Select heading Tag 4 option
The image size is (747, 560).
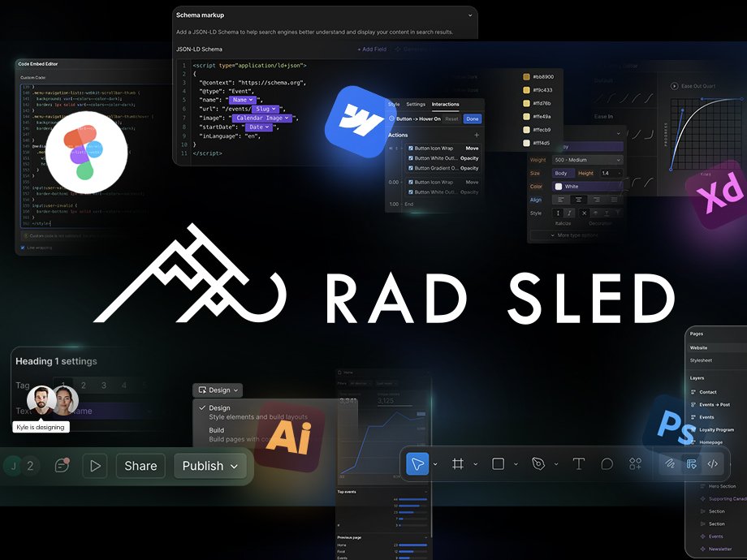[x=124, y=386]
